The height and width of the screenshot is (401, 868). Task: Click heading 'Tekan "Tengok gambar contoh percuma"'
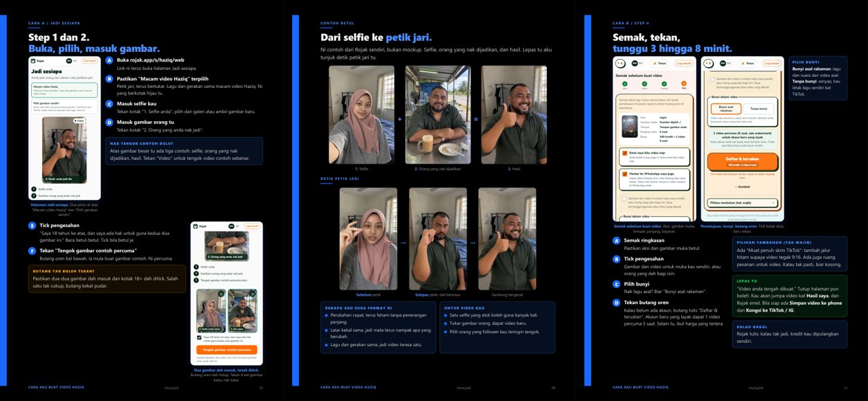point(88,250)
